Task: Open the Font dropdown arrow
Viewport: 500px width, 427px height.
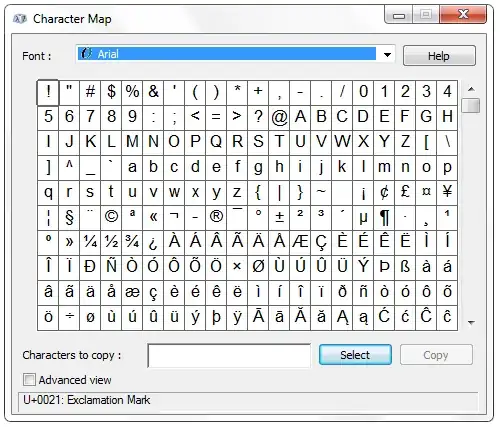Action: [387, 55]
